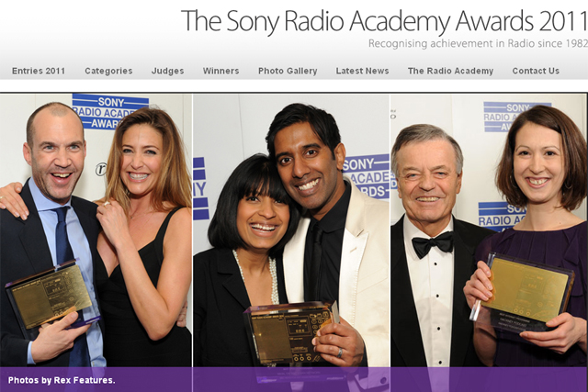Read the Latest News section

pos(362,71)
